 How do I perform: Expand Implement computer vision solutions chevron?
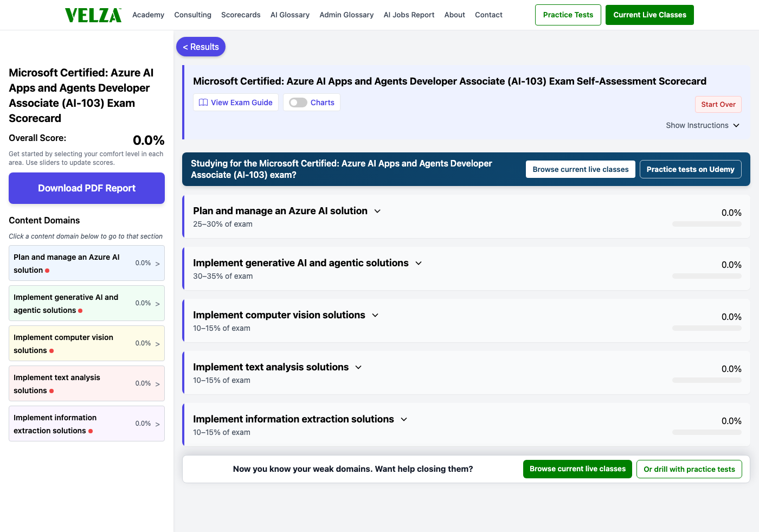coord(375,315)
